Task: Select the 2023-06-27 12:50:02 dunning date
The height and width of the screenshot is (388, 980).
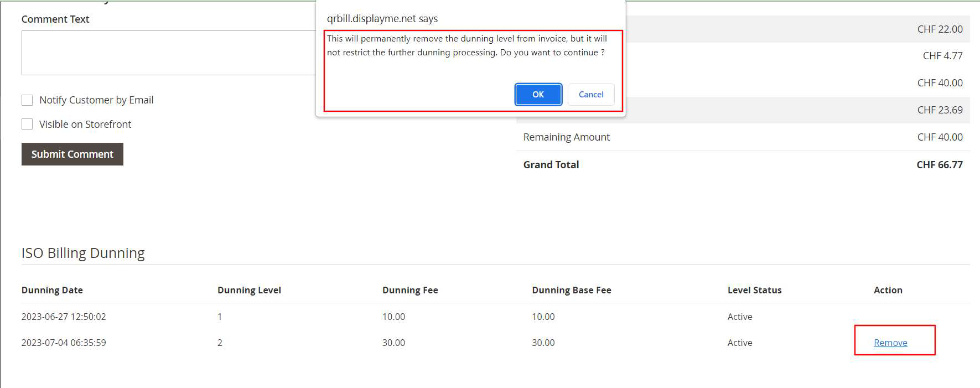Action: [x=64, y=317]
